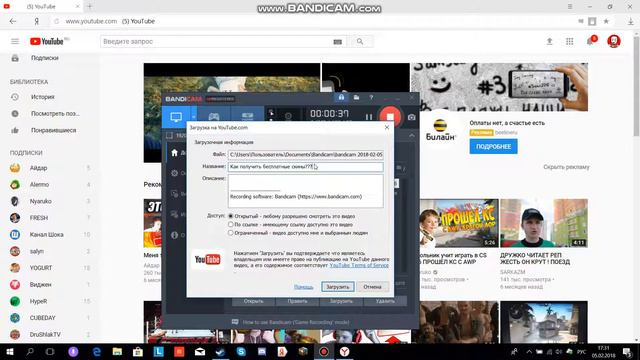The image size is (640, 360).
Task: Open File Explorer from the taskbar
Action: pyautogui.click(x=117, y=351)
